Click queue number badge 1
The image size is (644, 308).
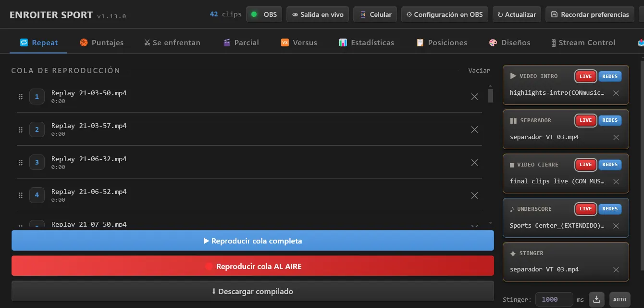37,97
